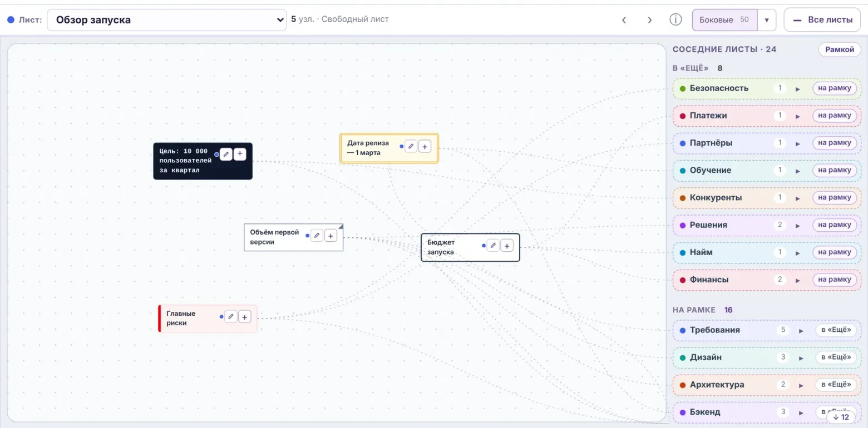Screen dimensions: 868x428
Task: Click the link dot on «Главные риски»
Action: 221,316
